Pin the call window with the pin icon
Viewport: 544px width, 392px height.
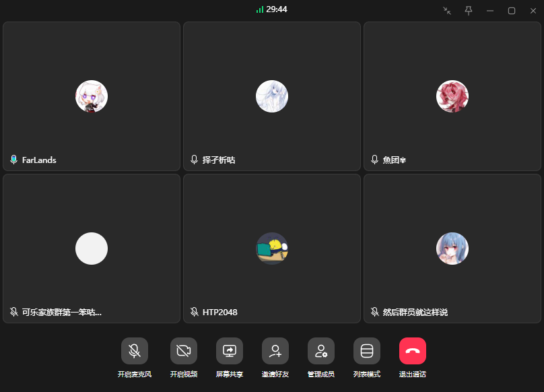468,10
